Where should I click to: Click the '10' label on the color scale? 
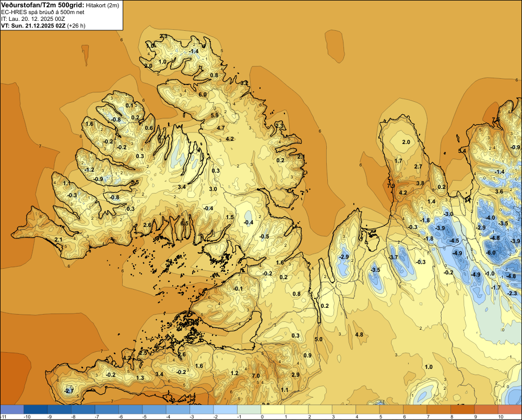(501, 417)
